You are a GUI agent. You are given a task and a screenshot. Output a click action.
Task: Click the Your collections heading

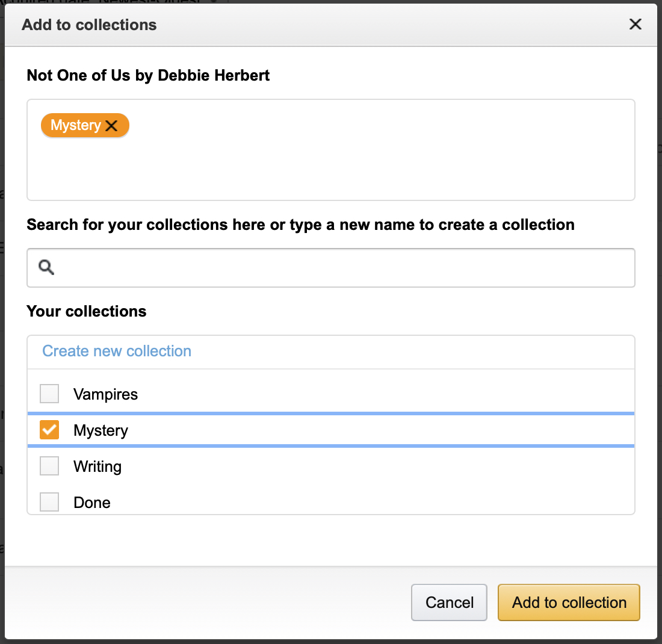click(x=87, y=311)
